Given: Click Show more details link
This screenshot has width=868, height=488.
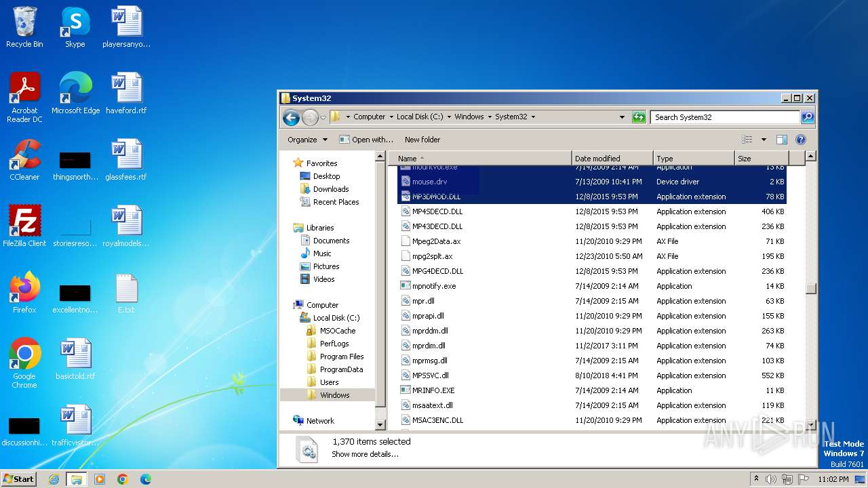Looking at the screenshot, I should (365, 454).
